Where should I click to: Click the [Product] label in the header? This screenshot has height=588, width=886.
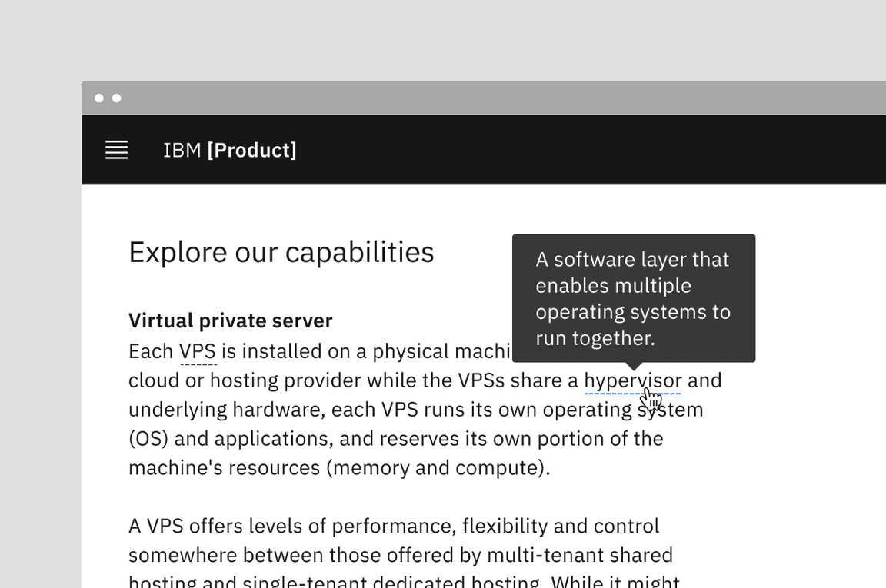coord(251,150)
